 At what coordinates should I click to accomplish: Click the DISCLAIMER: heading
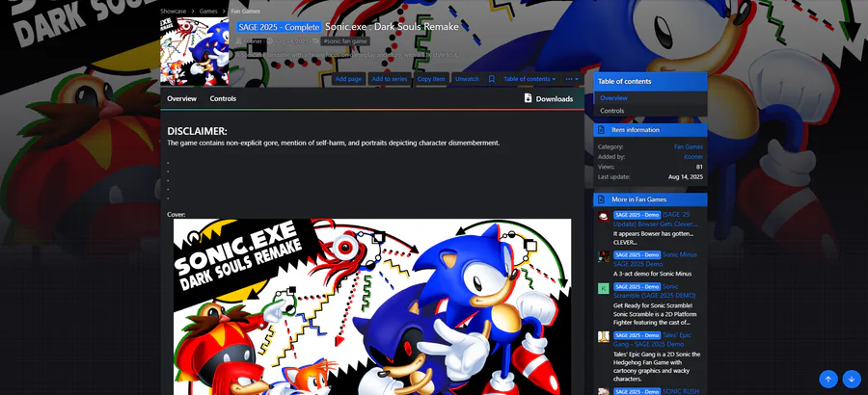coord(197,131)
